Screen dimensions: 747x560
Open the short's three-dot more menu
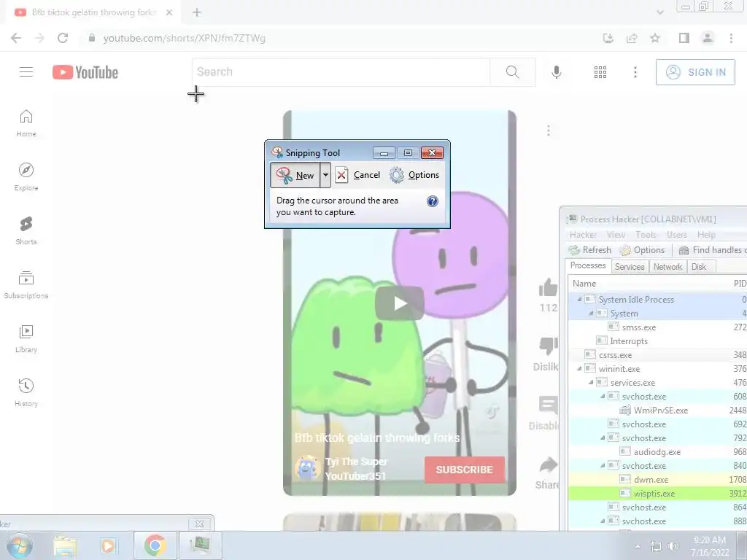pos(549,131)
